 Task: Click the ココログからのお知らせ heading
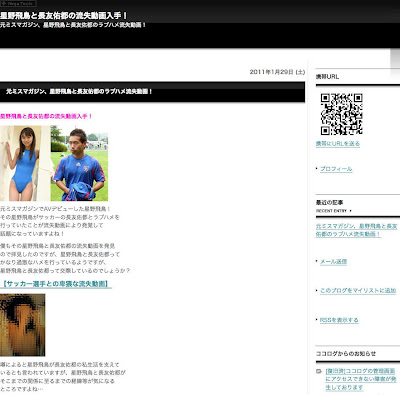(x=346, y=354)
